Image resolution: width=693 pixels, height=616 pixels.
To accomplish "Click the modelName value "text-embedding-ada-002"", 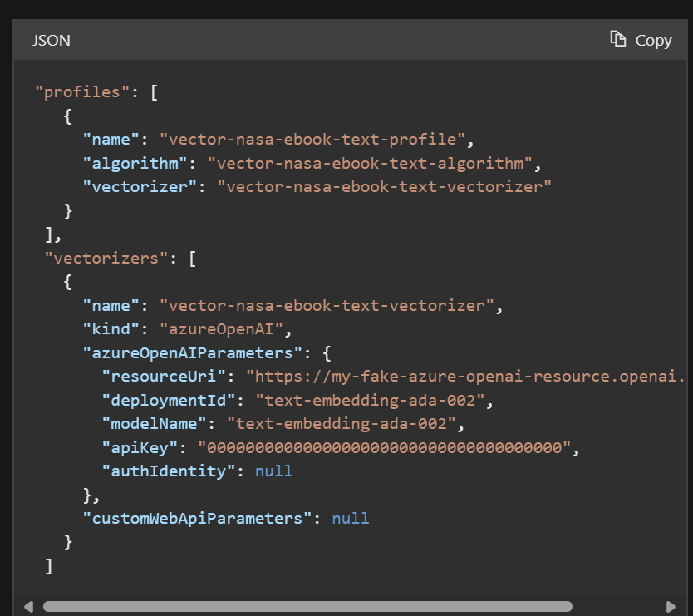I will point(342,424).
